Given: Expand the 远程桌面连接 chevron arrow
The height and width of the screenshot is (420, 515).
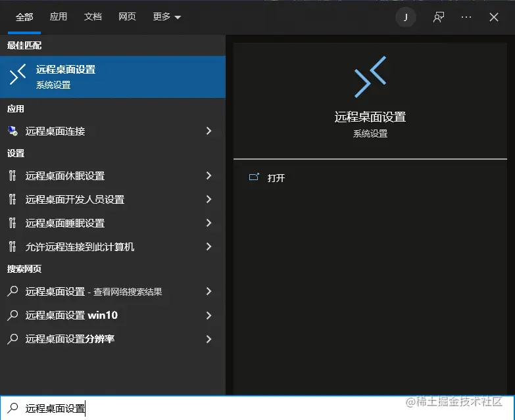Looking at the screenshot, I should coord(209,131).
